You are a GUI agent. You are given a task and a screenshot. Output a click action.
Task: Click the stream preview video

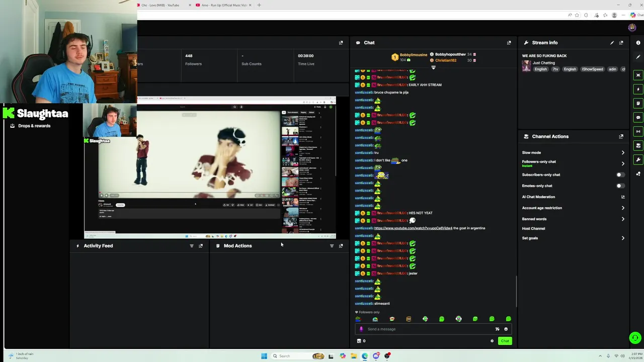[210, 167]
